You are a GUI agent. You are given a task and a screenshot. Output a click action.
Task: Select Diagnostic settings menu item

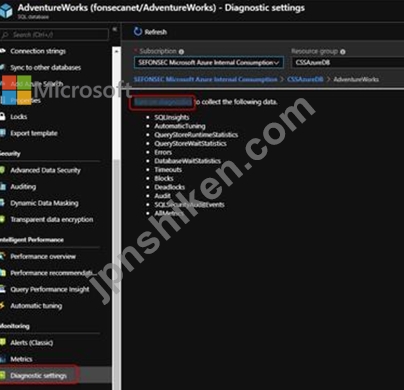(x=38, y=375)
